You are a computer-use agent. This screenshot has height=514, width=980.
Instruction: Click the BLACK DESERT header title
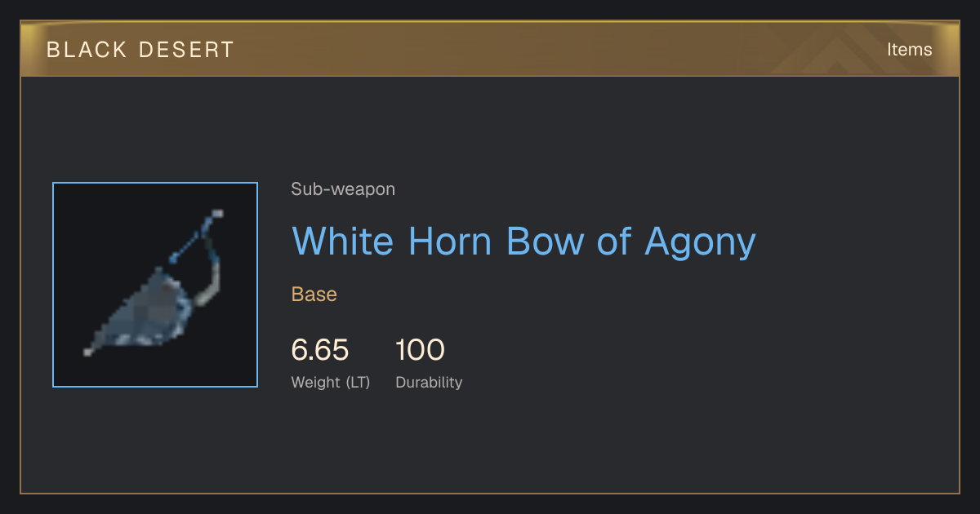pyautogui.click(x=140, y=50)
